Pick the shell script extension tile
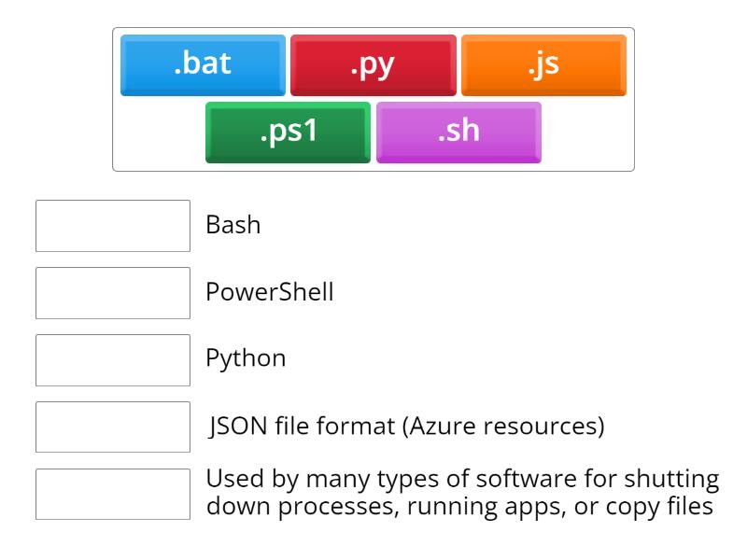 (x=458, y=132)
